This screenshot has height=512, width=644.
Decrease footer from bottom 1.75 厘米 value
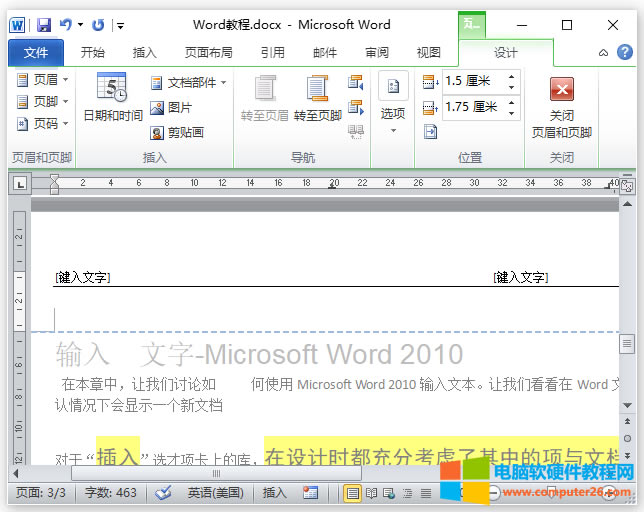click(x=511, y=113)
